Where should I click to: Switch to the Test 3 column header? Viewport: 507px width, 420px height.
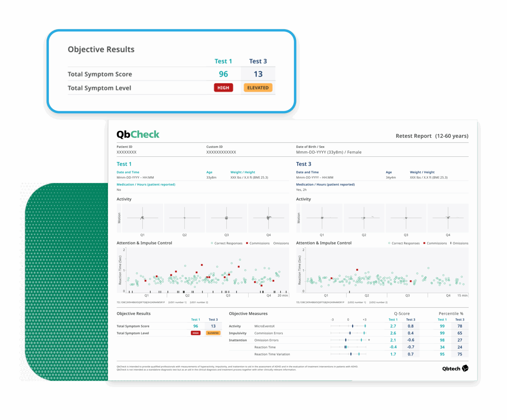pos(258,61)
